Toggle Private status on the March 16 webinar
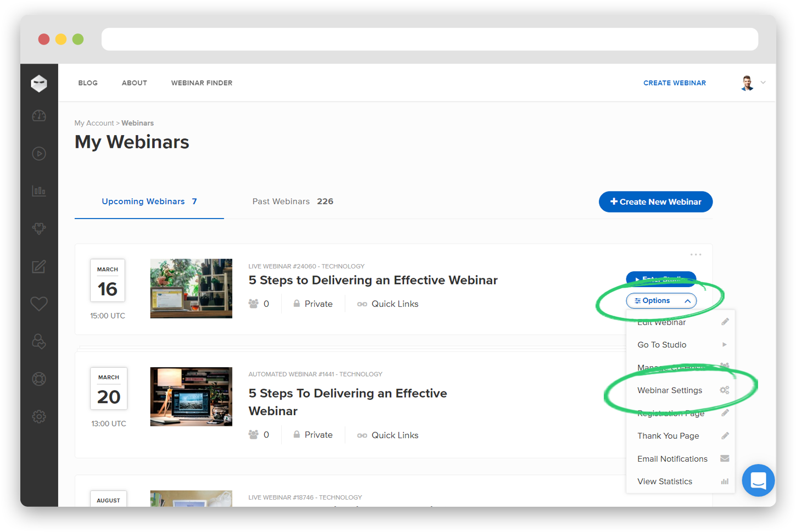This screenshot has width=796, height=532. (313, 303)
